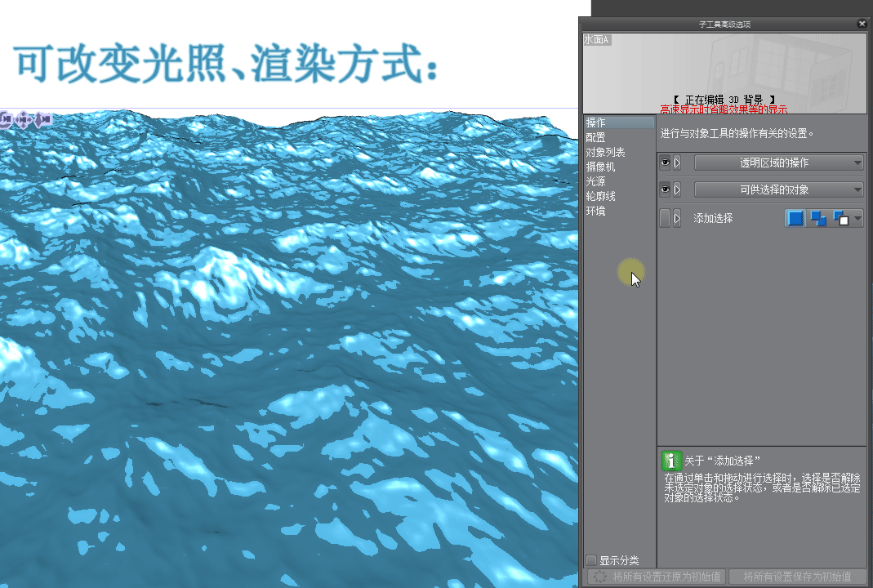Click the vertical move camera navigation icon
Image resolution: width=873 pixels, height=588 pixels.
[x=39, y=118]
